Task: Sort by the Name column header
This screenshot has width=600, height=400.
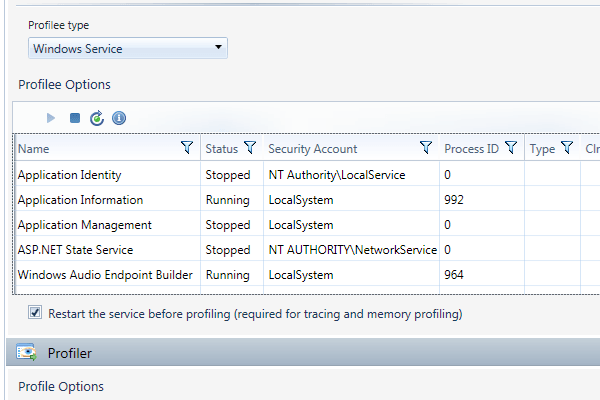Action: [34, 149]
